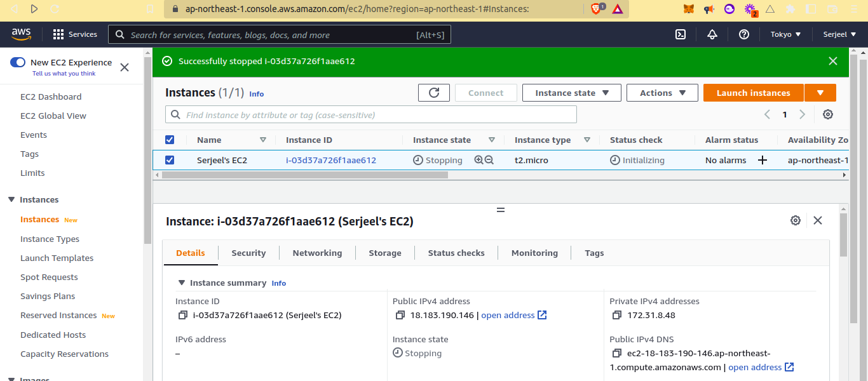Image resolution: width=868 pixels, height=381 pixels.
Task: Sort by Instance type column arrow
Action: click(587, 140)
